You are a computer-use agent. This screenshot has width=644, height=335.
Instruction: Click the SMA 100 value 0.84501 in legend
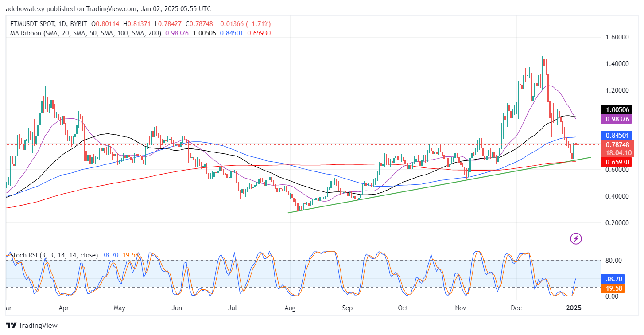[231, 33]
